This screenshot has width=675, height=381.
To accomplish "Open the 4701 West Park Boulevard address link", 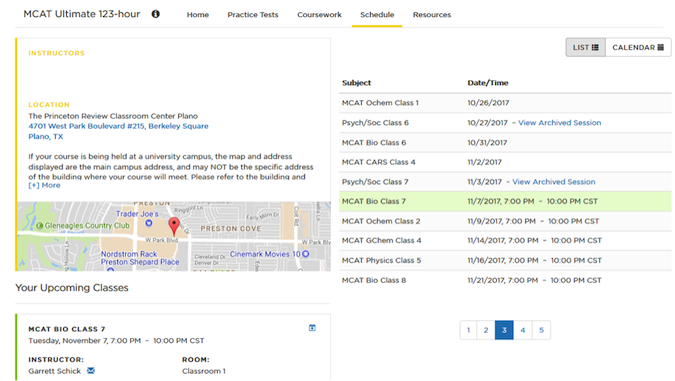I will click(x=118, y=126).
